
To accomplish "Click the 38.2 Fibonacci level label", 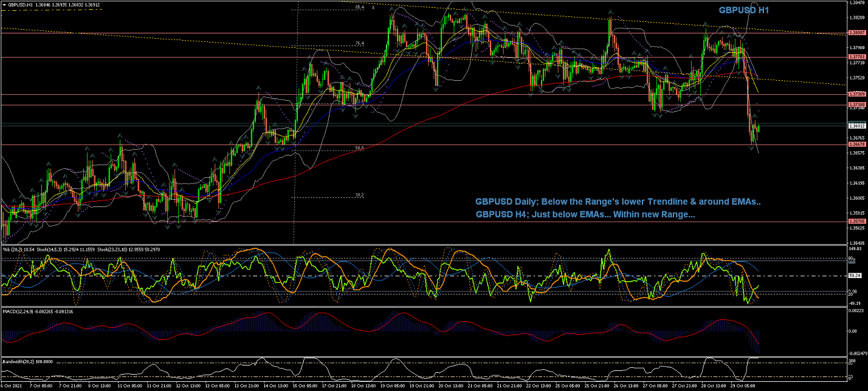I will click(359, 195).
